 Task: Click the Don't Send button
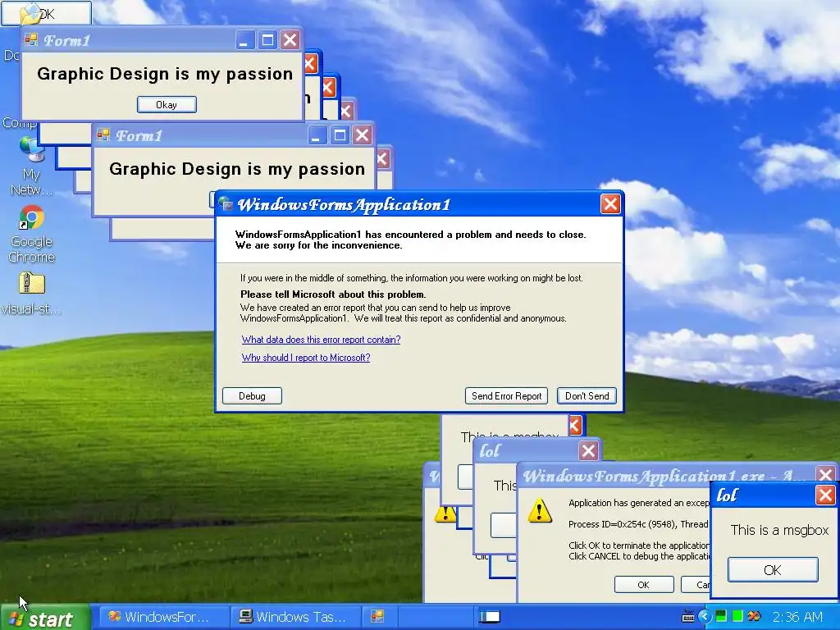[x=587, y=396]
